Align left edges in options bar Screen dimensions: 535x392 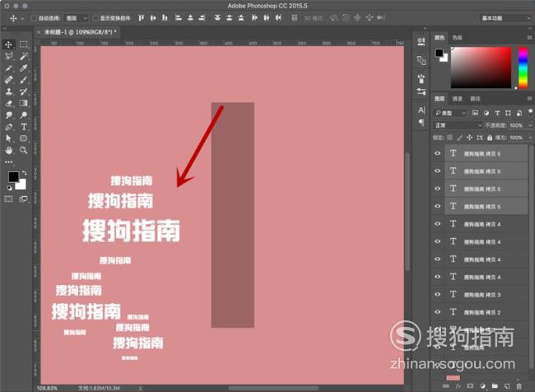(x=178, y=18)
